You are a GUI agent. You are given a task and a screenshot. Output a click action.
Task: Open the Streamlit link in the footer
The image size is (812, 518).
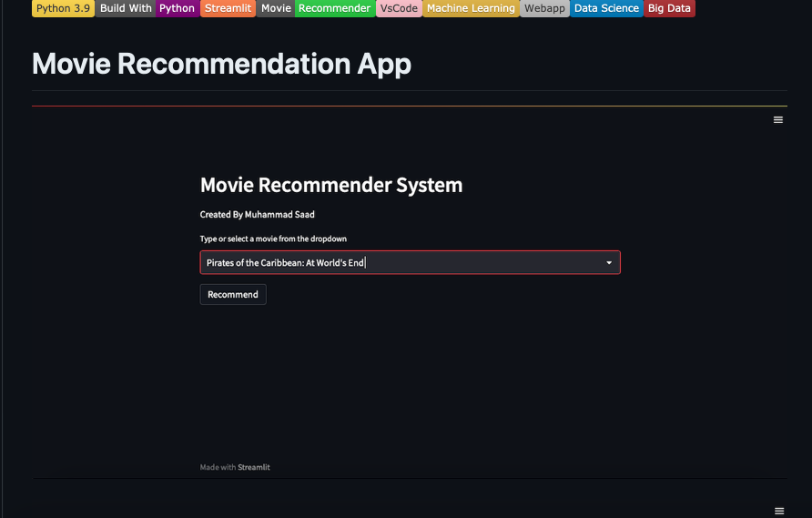click(254, 467)
